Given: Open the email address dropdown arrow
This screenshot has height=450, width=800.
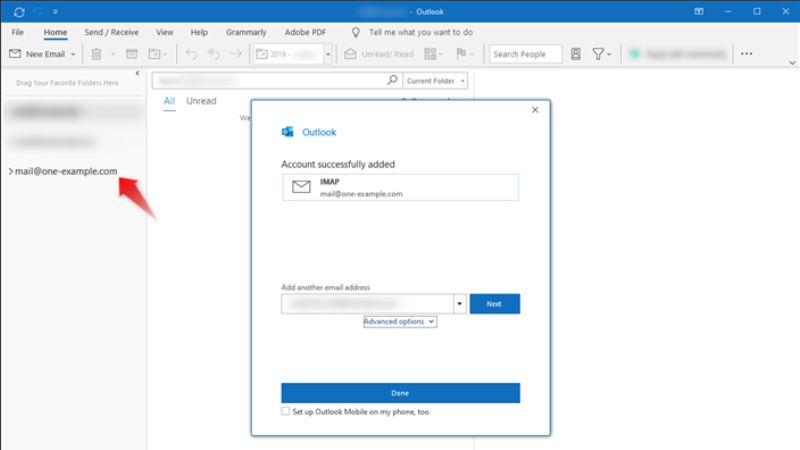Looking at the screenshot, I should coord(459,304).
